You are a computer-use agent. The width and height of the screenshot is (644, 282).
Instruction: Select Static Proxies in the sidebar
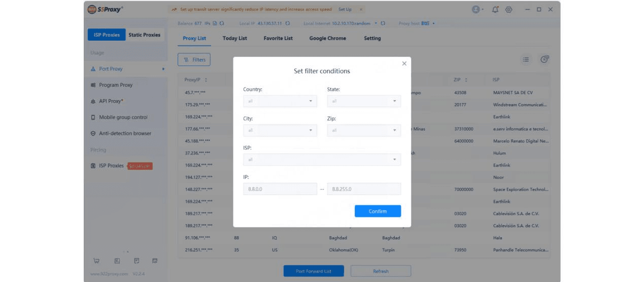point(144,35)
